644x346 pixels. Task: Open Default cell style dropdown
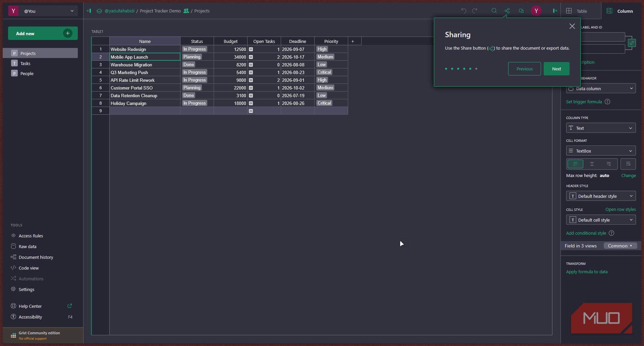click(601, 220)
